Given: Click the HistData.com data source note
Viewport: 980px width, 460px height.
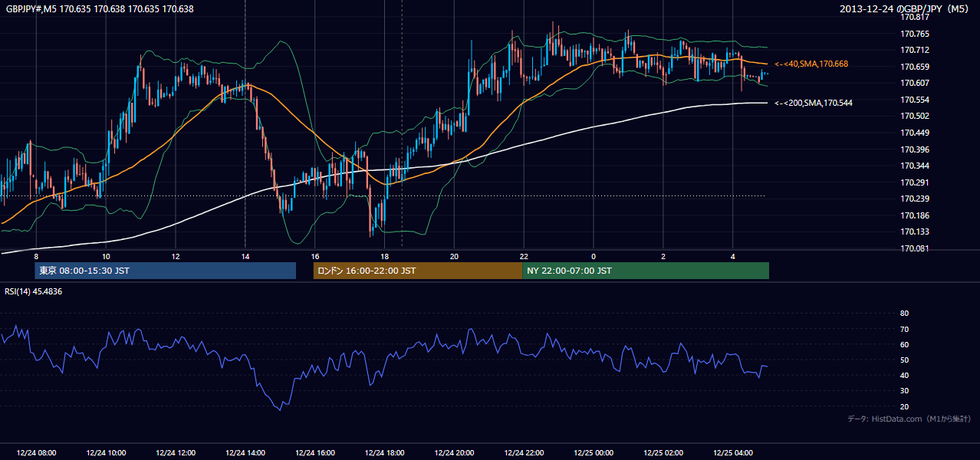Looking at the screenshot, I should [909, 419].
